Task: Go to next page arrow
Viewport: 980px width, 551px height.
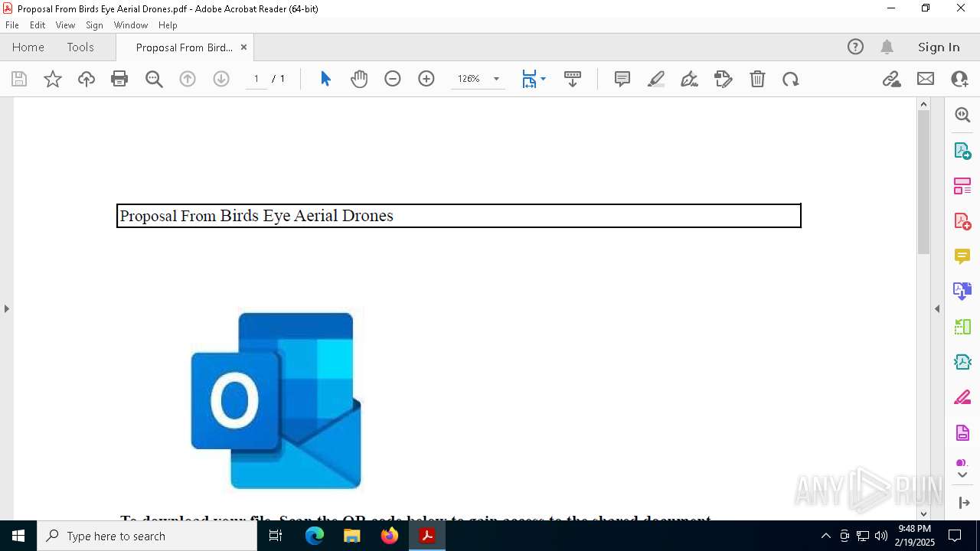Action: click(x=221, y=79)
